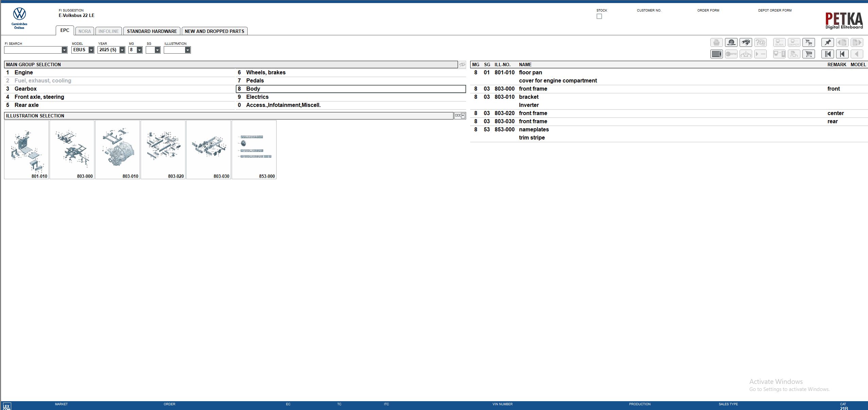Select the nameplates 853-000 row
The width and height of the screenshot is (868, 410).
669,130
